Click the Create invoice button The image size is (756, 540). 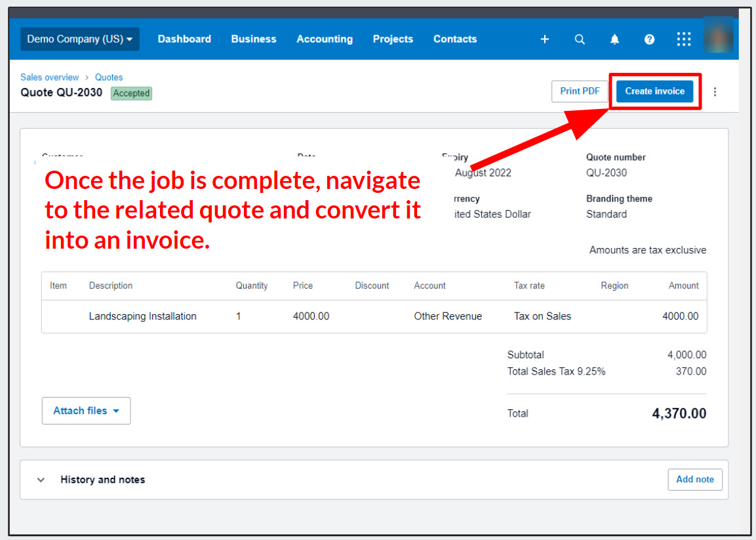click(654, 91)
